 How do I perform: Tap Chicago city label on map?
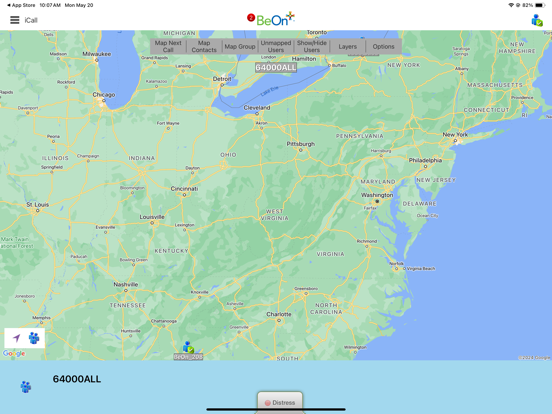click(104, 95)
